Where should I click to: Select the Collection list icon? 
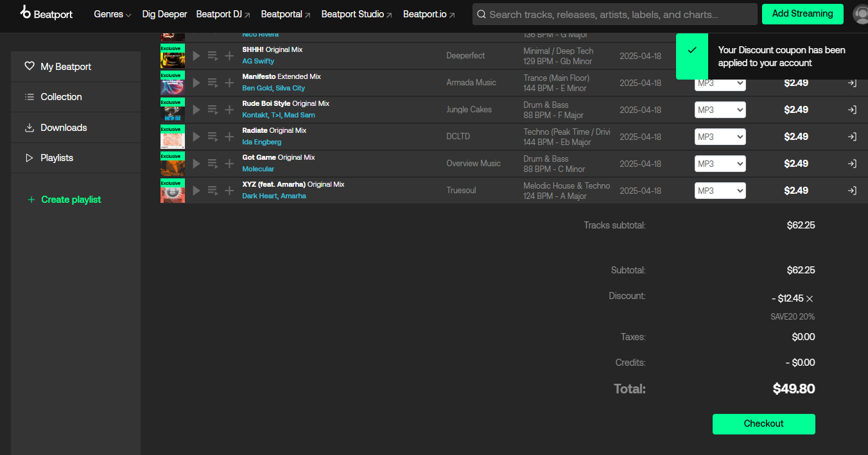pyautogui.click(x=29, y=96)
